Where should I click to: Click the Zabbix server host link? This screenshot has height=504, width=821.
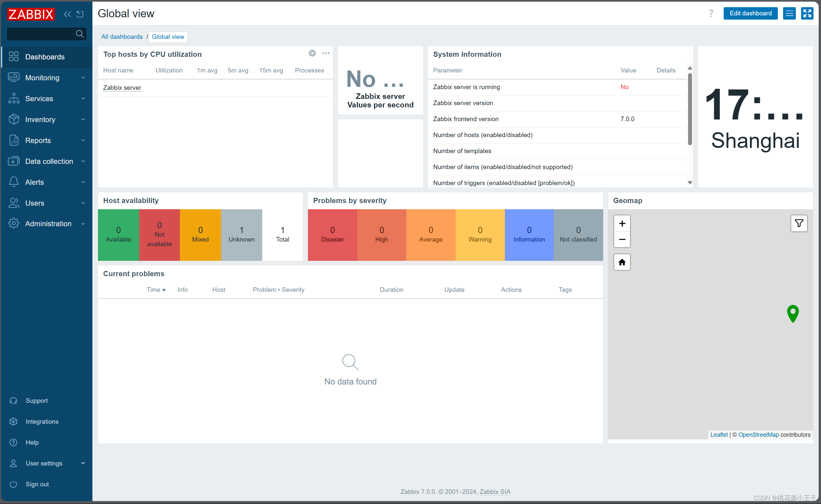[122, 87]
